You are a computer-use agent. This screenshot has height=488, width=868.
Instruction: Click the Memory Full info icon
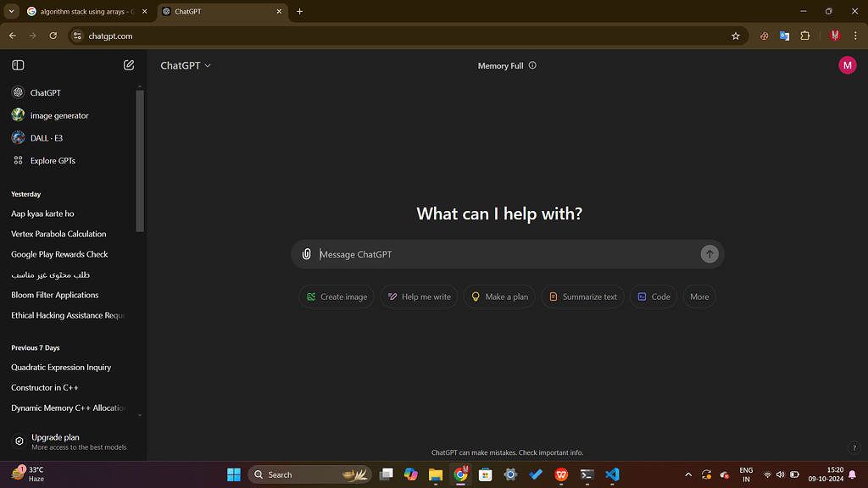(x=531, y=65)
